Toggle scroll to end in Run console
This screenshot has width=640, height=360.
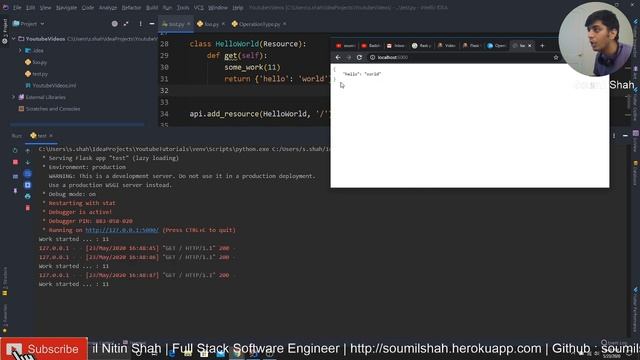28,185
